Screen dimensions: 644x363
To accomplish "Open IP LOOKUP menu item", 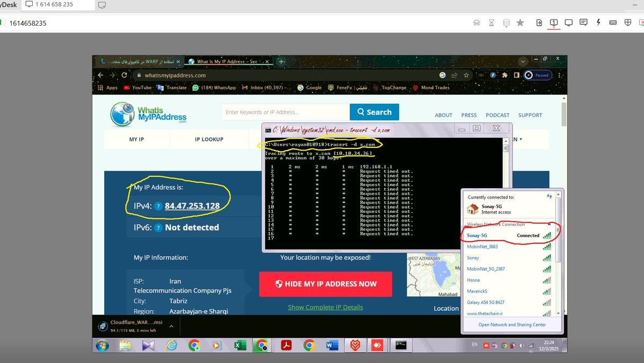I will (x=209, y=139).
